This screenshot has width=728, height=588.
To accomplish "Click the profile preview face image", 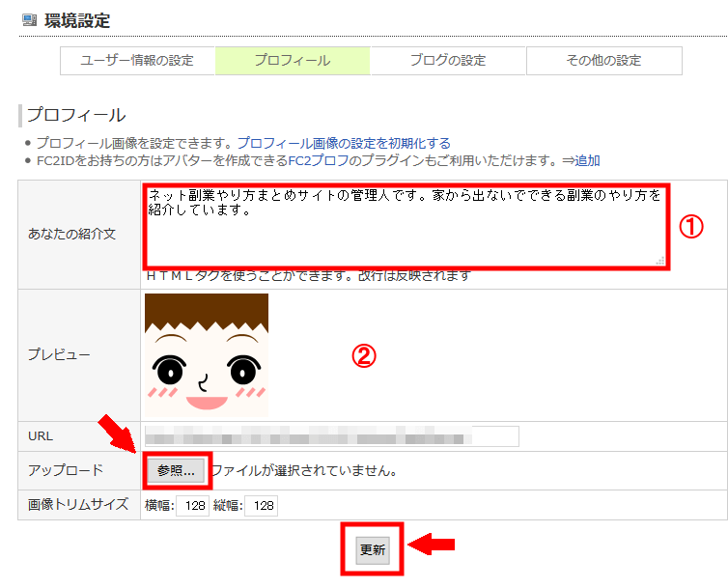I will click(x=207, y=355).
